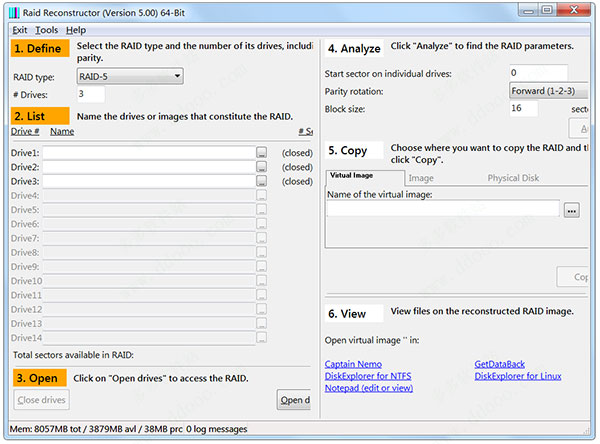The image size is (600, 444).
Task: Click the virtual image name field
Action: coord(443,209)
